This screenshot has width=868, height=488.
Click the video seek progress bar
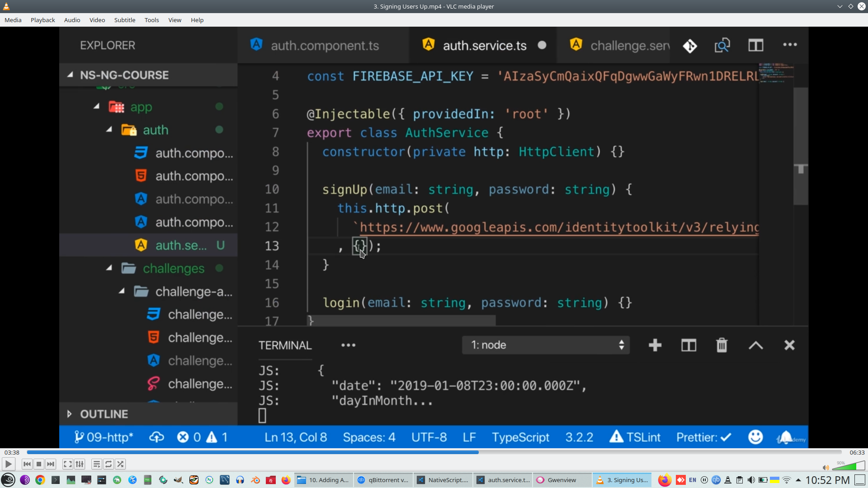pyautogui.click(x=434, y=452)
